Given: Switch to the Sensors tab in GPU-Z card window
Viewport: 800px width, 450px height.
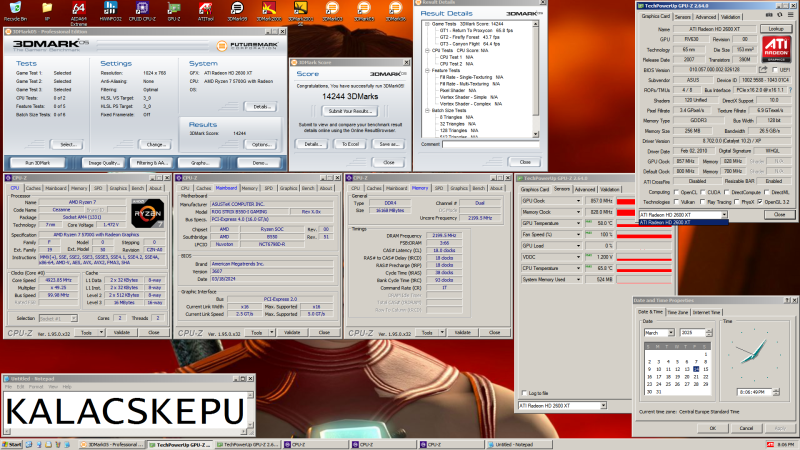Looking at the screenshot, I should 682,17.
